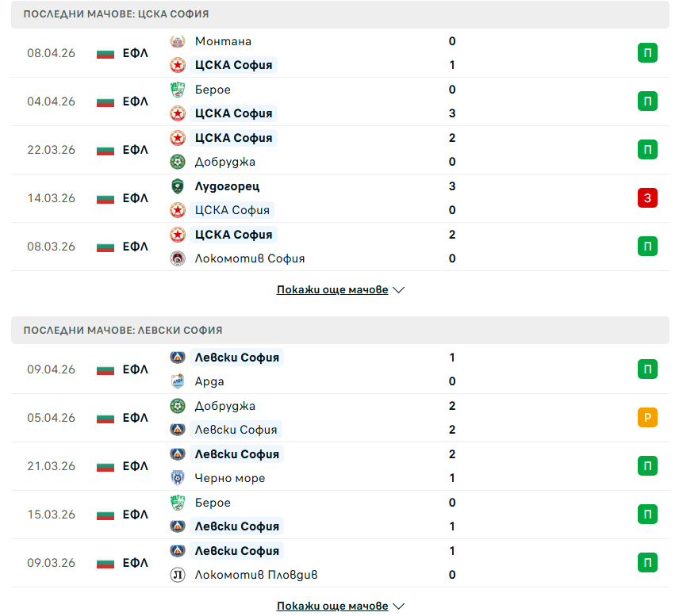This screenshot has height=616, width=679.
Task: Click Levski Sofia logo in 09.03.26 match
Action: (178, 551)
